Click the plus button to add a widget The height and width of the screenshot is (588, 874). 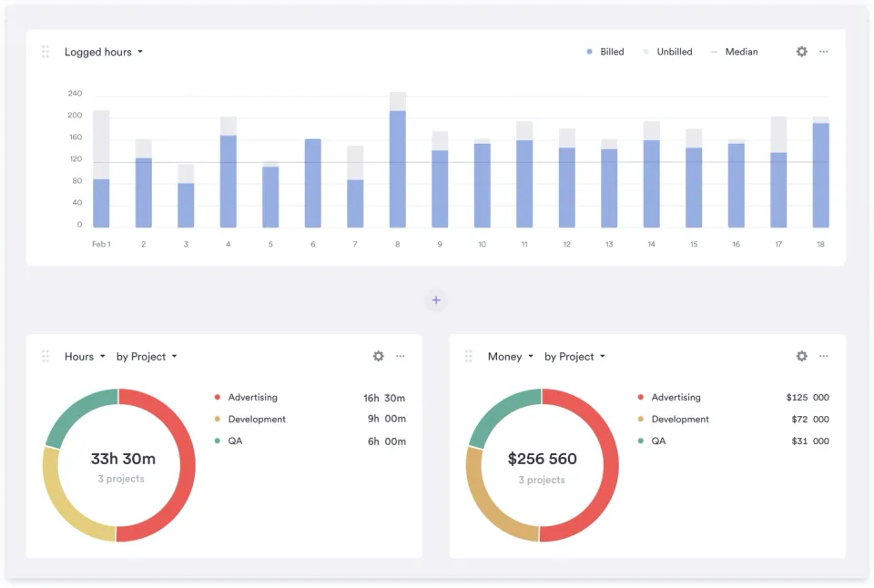pyautogui.click(x=436, y=300)
